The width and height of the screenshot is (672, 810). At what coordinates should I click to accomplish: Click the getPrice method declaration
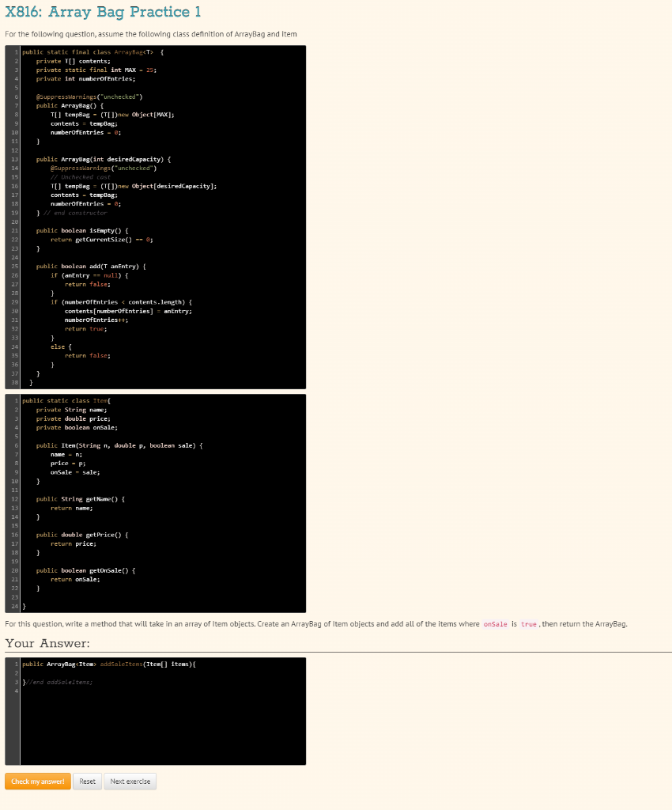click(79, 534)
